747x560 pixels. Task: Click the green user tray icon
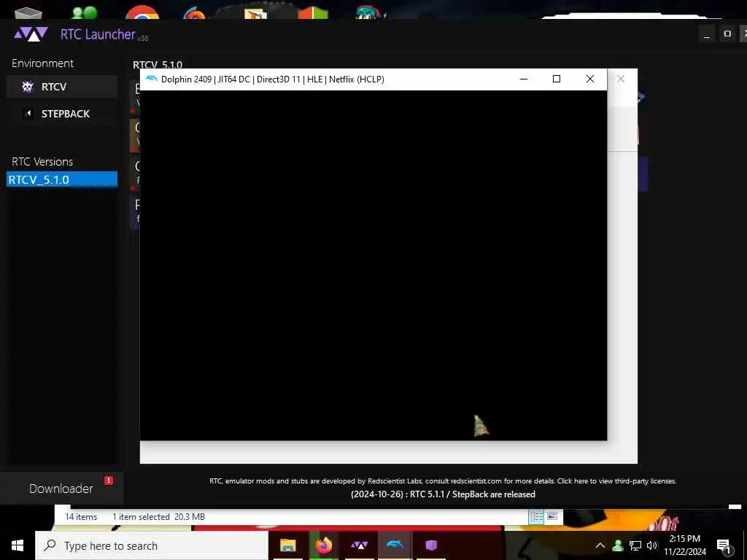[618, 545]
